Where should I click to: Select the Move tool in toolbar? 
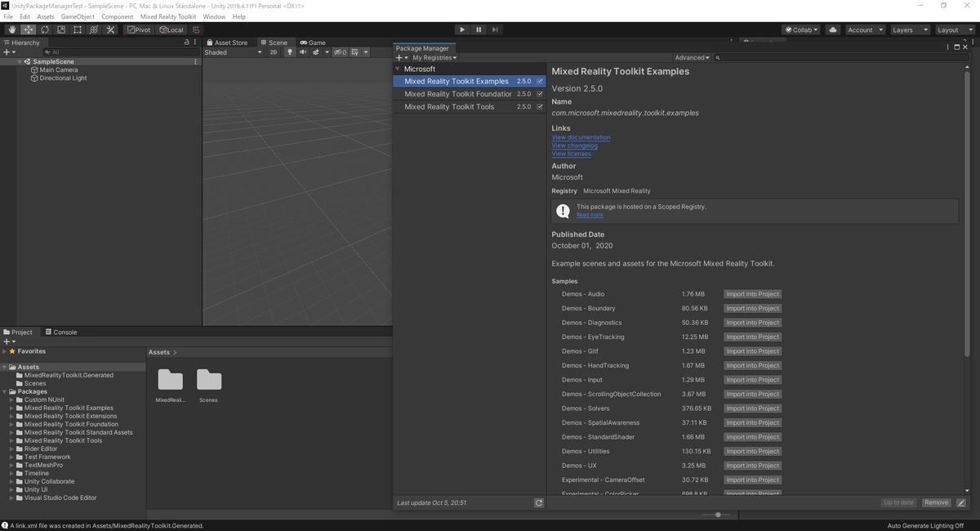pos(29,29)
